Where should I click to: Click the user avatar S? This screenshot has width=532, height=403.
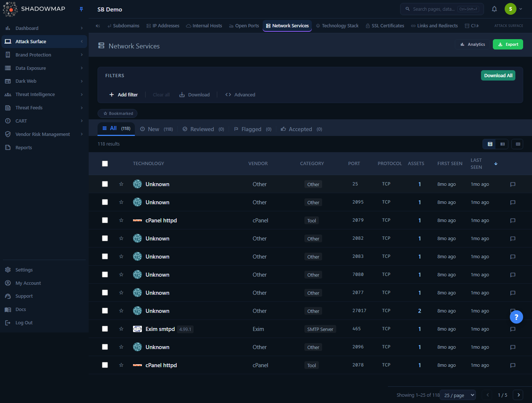511,9
